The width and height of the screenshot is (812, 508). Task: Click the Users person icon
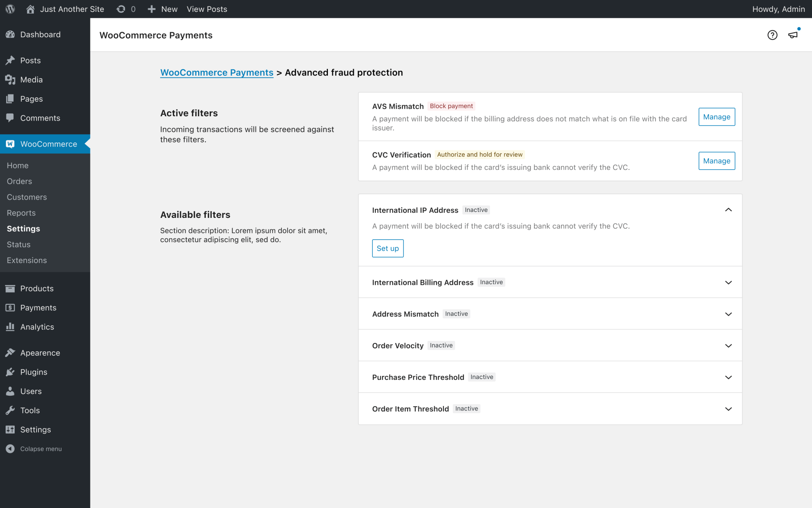[x=10, y=391]
